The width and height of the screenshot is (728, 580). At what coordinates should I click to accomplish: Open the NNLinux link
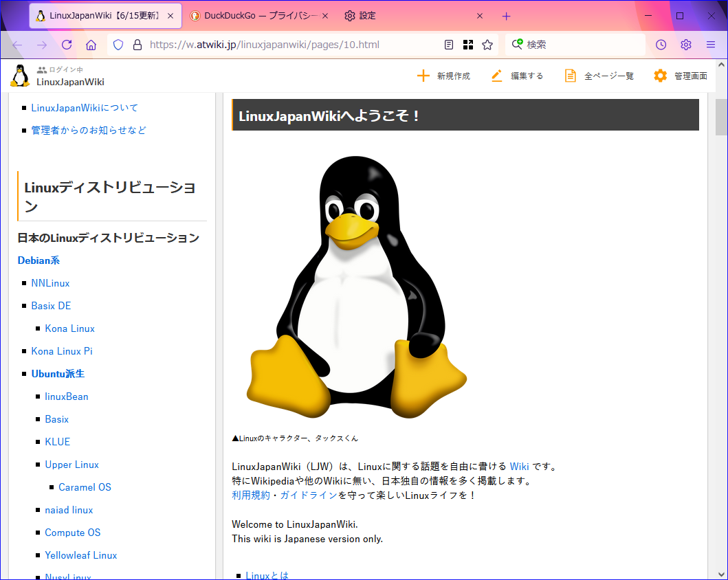tap(50, 283)
